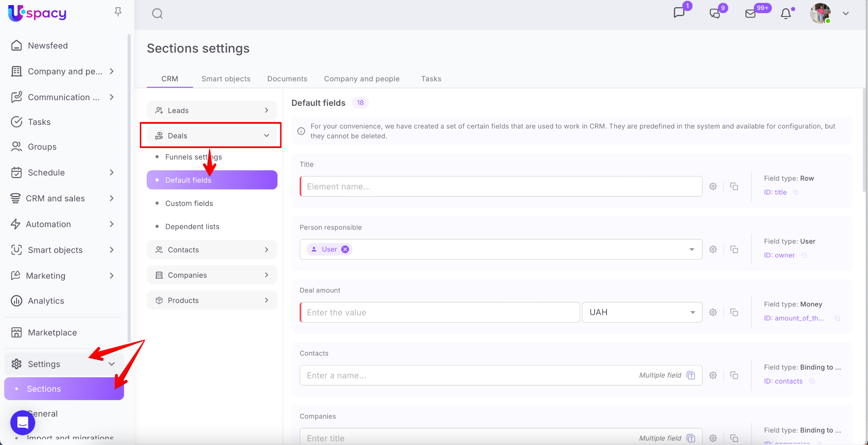Open Custom fields under Deals

pos(189,203)
